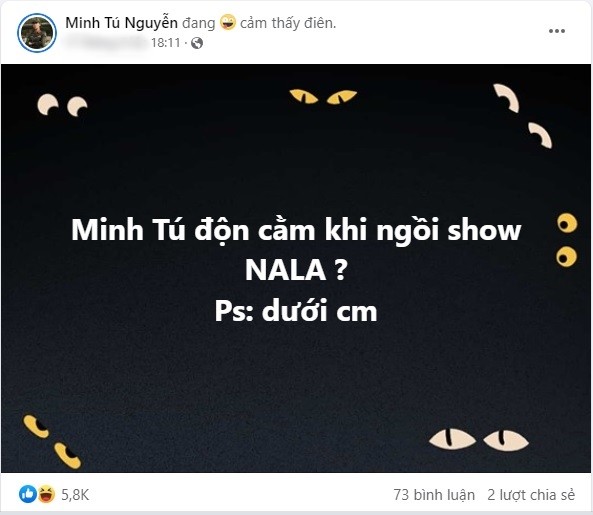Click the yellow eyes at bottom left corner
This screenshot has height=515, width=593.
(52, 442)
